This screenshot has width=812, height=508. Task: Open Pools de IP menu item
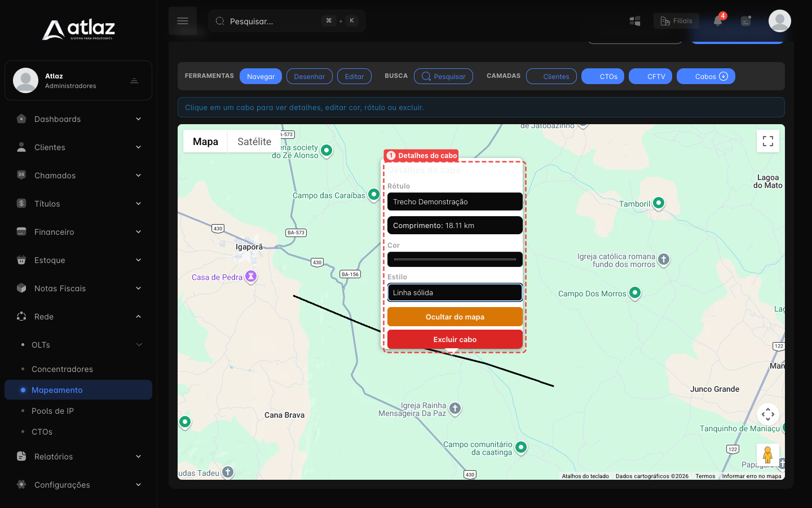pyautogui.click(x=52, y=411)
